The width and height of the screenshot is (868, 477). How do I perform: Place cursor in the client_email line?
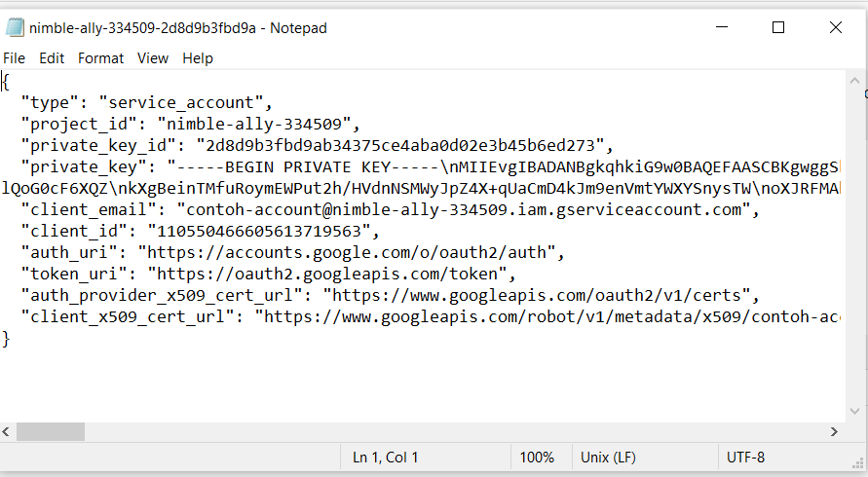pos(391,209)
